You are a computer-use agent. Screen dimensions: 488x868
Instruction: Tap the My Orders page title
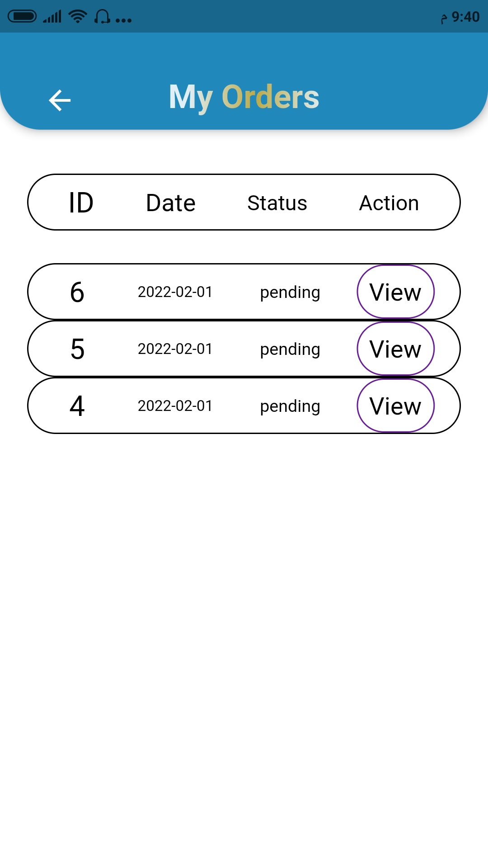(244, 97)
